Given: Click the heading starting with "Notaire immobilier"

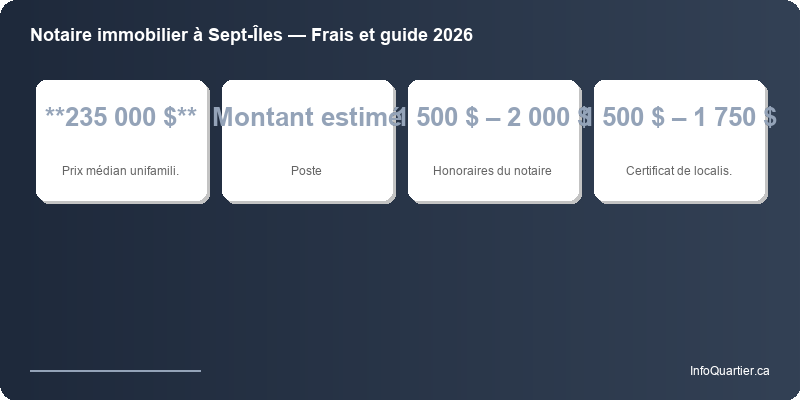Looking at the screenshot, I should pyautogui.click(x=251, y=35).
